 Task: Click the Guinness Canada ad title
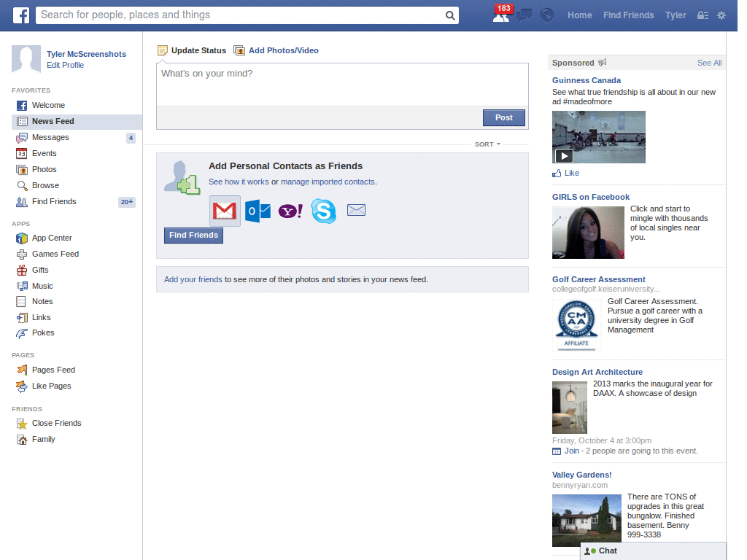[586, 80]
